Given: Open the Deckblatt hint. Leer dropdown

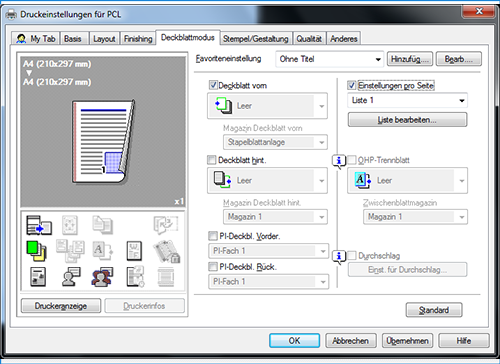Looking at the screenshot, I should click(x=267, y=181).
